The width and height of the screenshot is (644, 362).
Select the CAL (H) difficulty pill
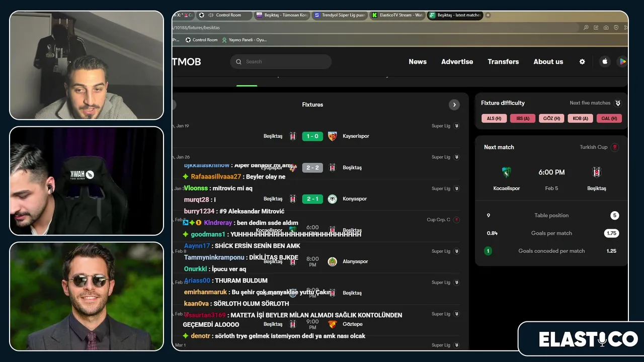(609, 119)
